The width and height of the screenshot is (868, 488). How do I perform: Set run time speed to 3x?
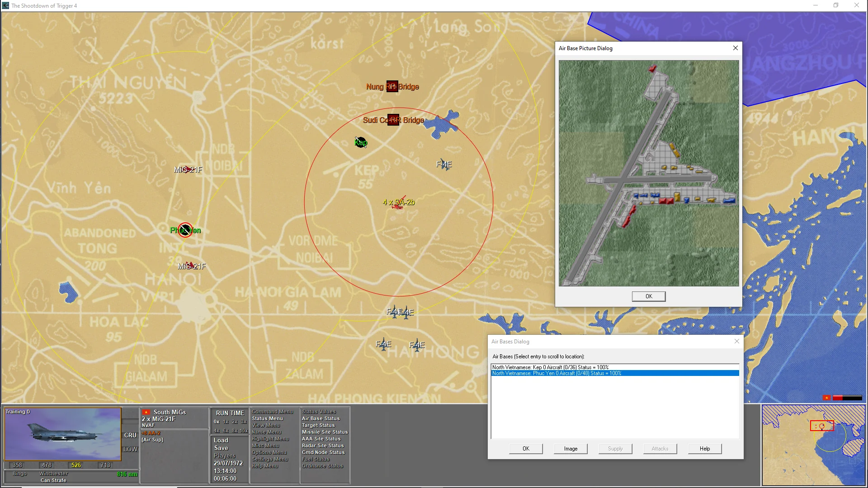point(244,422)
